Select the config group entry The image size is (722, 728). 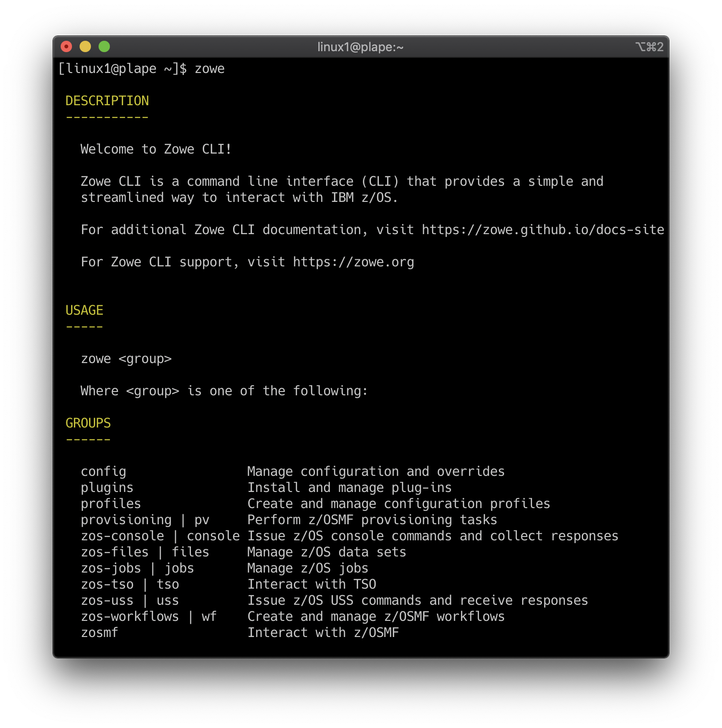103,471
